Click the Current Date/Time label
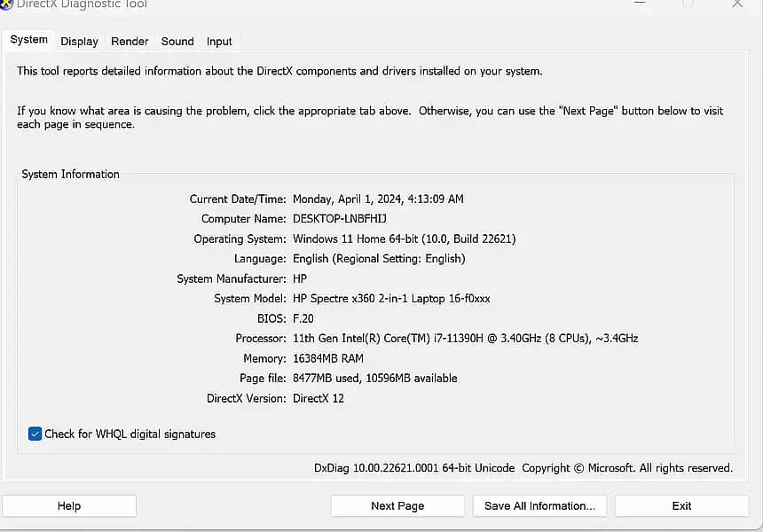The height and width of the screenshot is (532, 763). (x=238, y=199)
